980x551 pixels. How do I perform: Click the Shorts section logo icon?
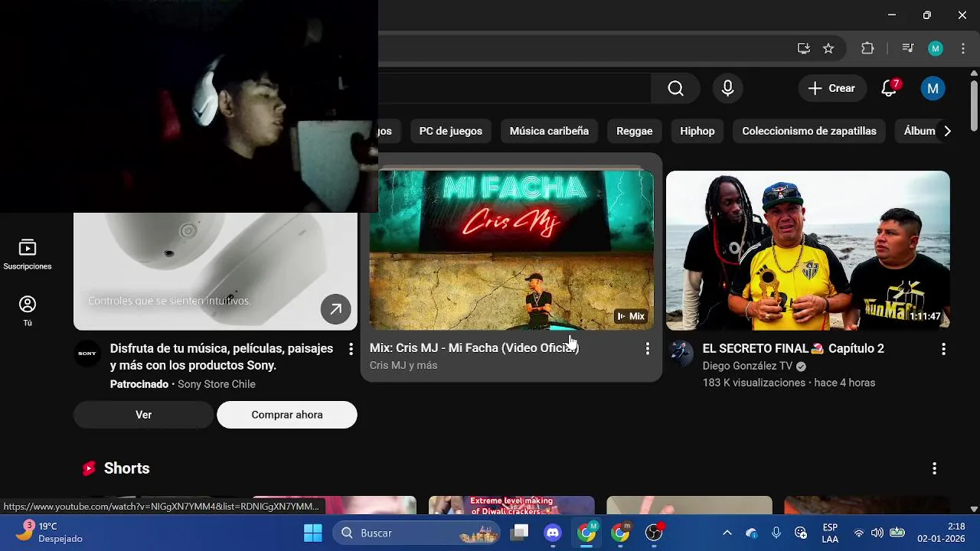(89, 468)
